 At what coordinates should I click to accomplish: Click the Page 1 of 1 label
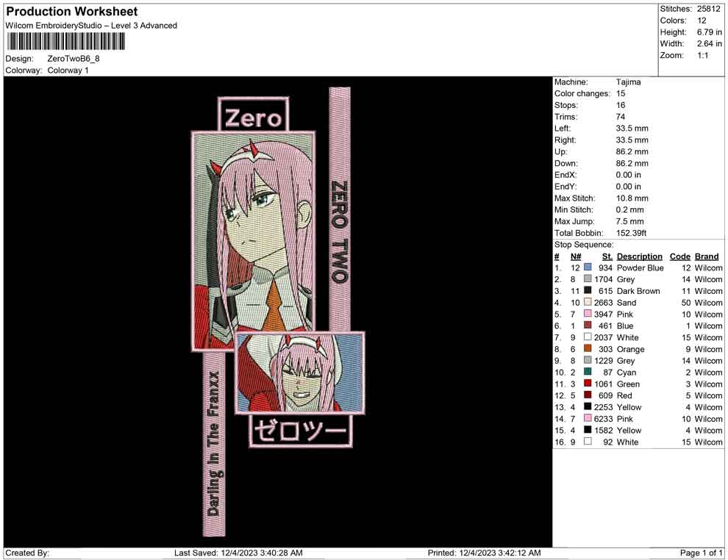701,553
